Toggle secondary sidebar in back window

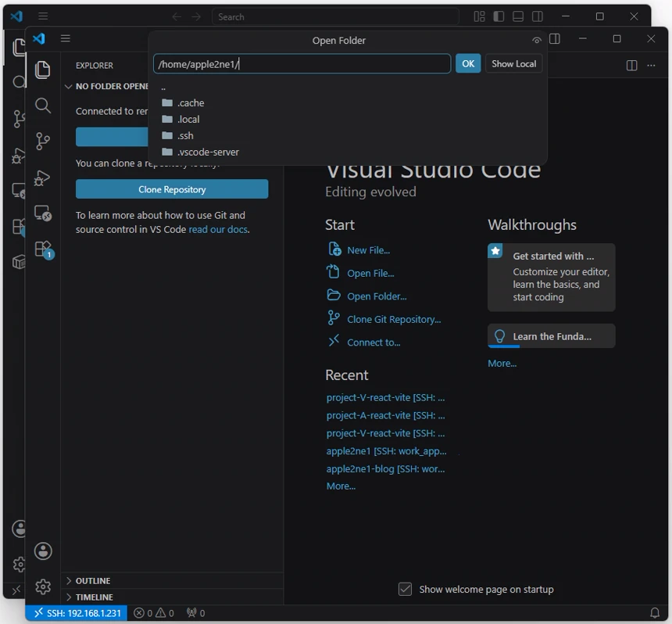(538, 16)
